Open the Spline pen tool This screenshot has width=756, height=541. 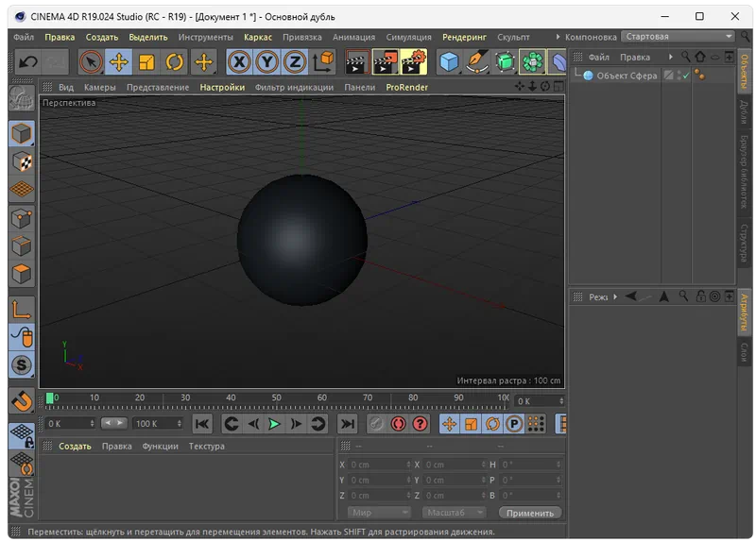tap(477, 61)
